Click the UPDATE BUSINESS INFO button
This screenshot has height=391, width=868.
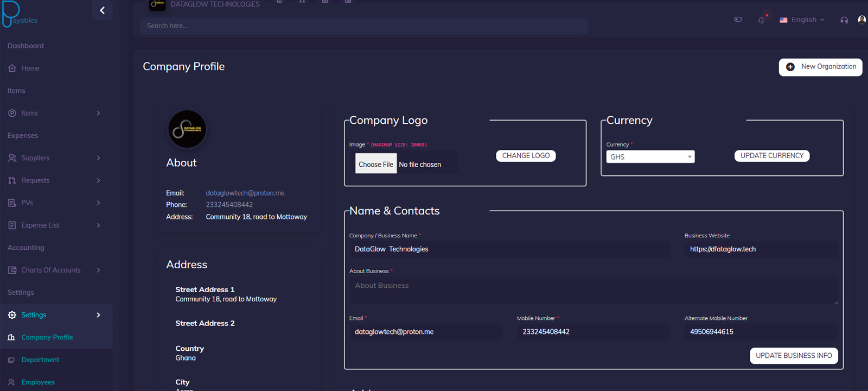click(x=794, y=356)
